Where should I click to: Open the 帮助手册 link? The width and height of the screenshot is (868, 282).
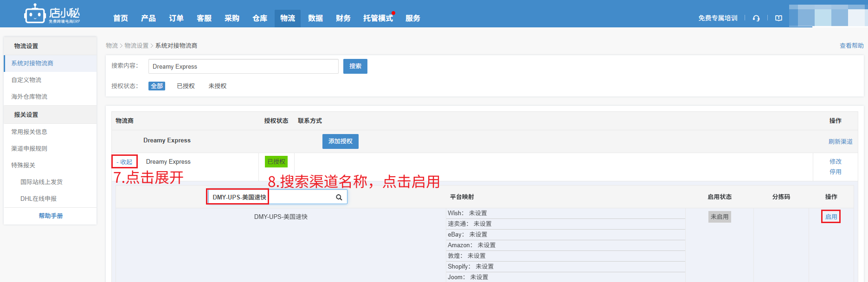(x=51, y=216)
